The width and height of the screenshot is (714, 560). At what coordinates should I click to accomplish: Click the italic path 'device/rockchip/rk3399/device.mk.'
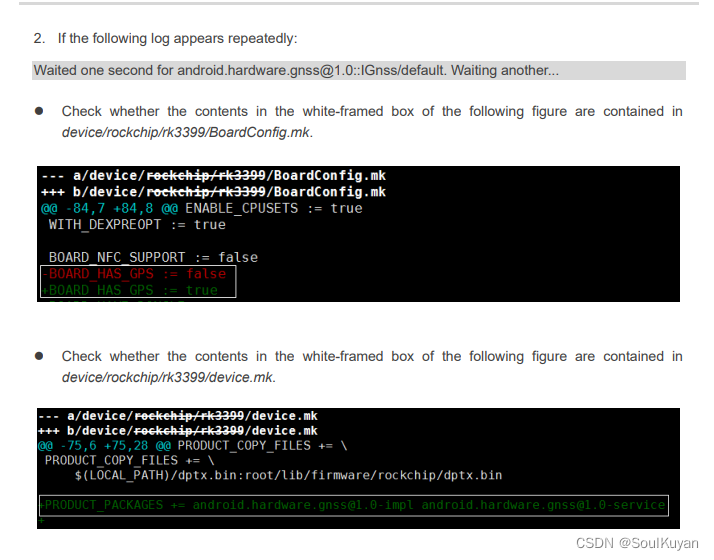pos(169,377)
